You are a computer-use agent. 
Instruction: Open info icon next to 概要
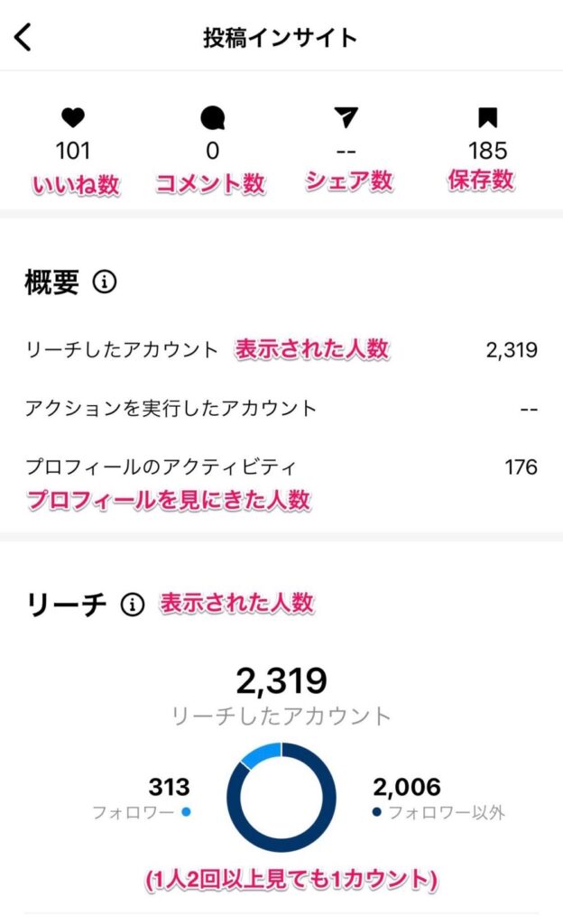[x=105, y=283]
